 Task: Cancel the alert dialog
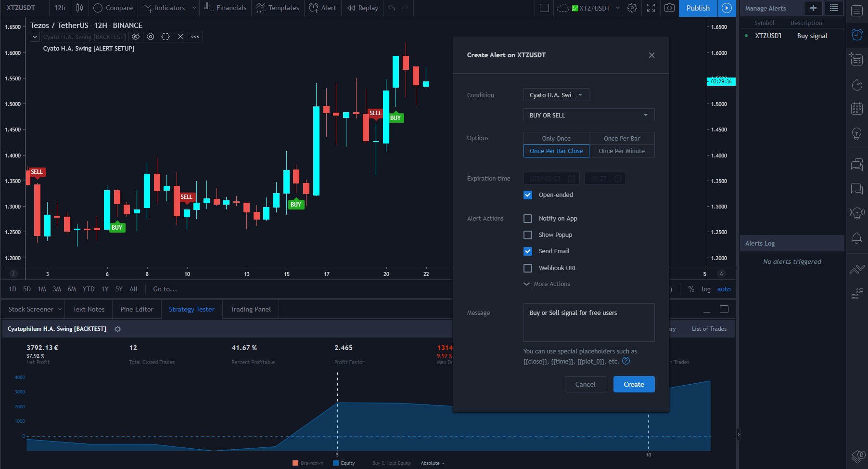pyautogui.click(x=585, y=384)
